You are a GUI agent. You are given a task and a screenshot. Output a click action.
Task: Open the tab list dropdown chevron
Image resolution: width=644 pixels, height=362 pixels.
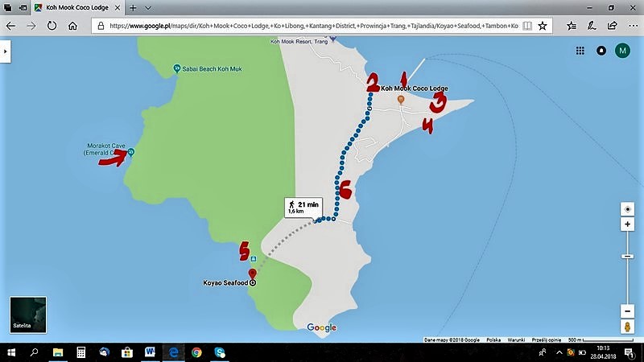[x=148, y=7]
